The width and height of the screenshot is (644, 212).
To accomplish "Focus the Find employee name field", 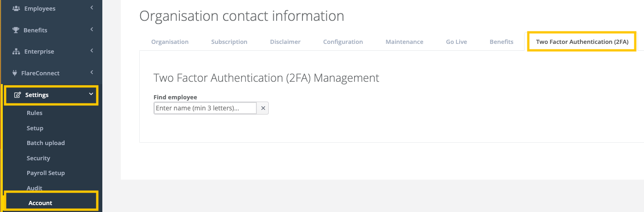I will click(205, 108).
